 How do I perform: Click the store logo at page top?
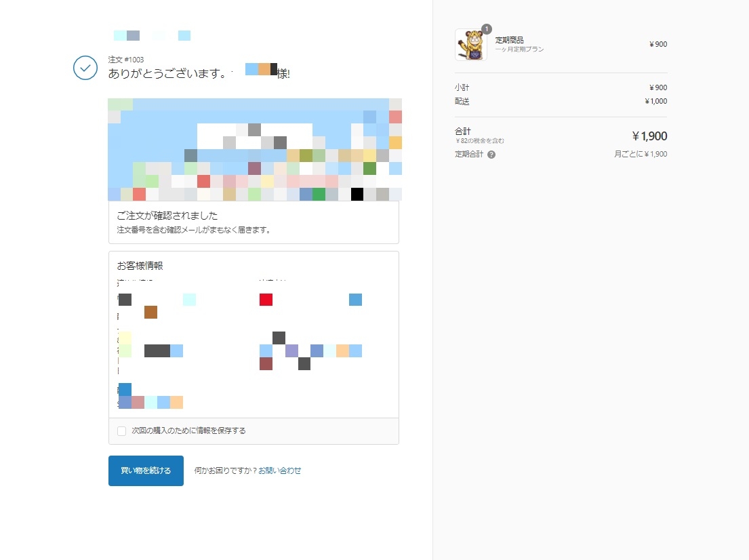(x=152, y=35)
